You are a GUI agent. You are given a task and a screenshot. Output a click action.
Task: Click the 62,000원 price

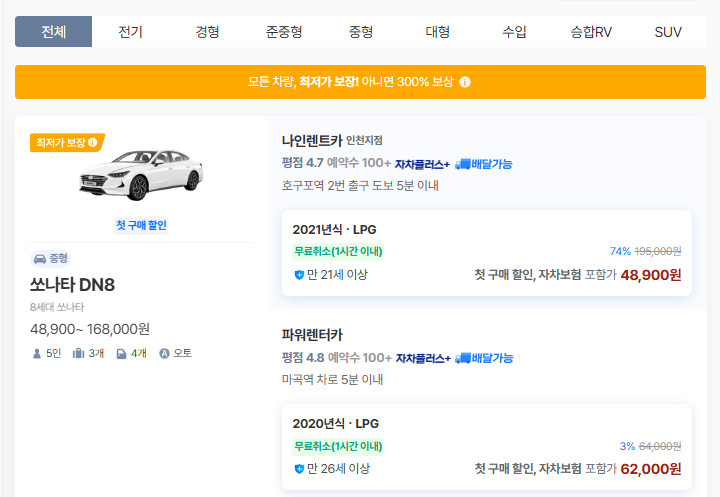[x=651, y=469]
